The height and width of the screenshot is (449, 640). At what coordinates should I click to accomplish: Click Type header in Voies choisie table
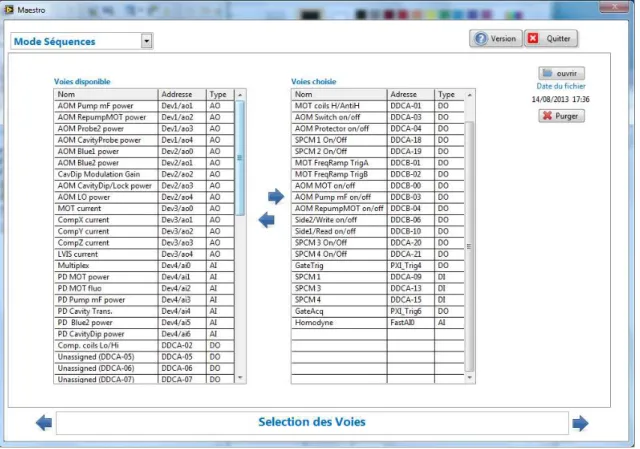(x=449, y=94)
